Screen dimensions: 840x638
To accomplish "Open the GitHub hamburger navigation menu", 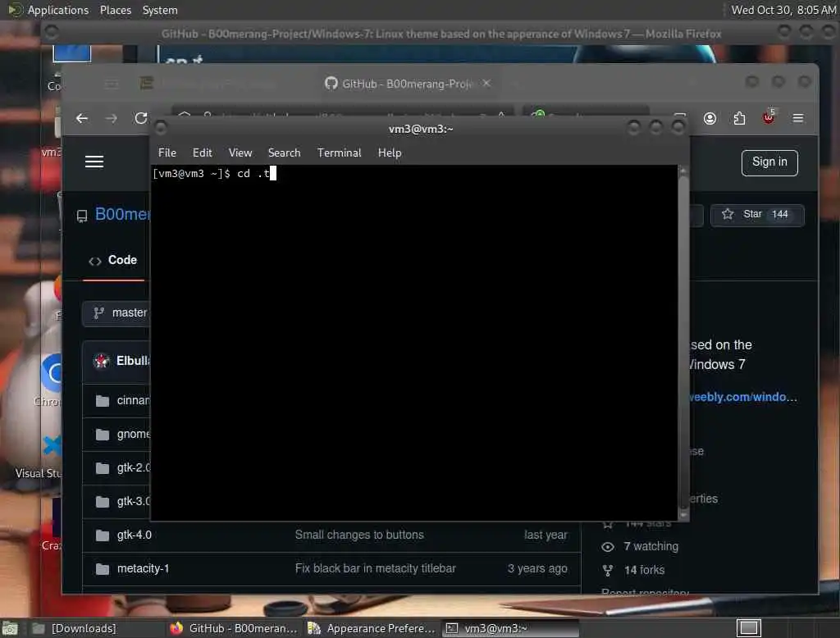I will pos(94,162).
